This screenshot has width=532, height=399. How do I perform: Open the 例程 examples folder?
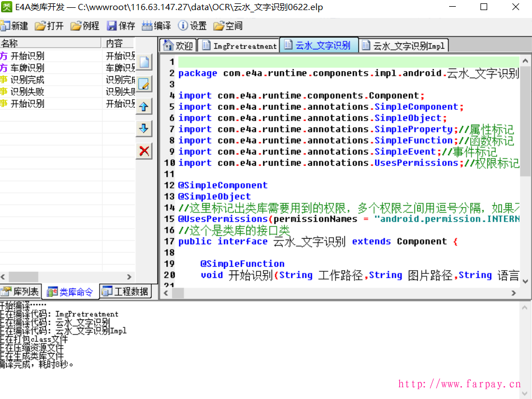click(x=85, y=26)
